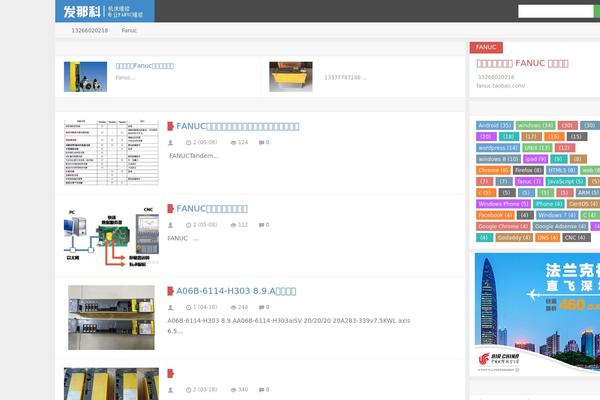Select the ARM (5) tag
The height and width of the screenshot is (400, 600).
click(x=588, y=193)
